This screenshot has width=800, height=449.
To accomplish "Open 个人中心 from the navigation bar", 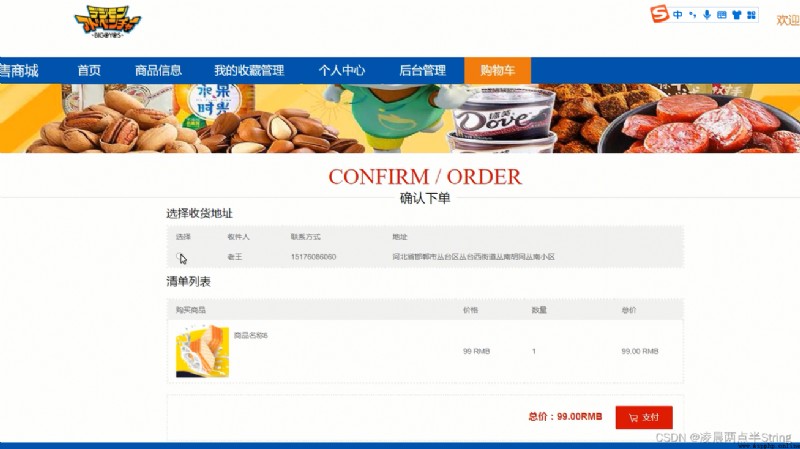I will click(x=342, y=70).
